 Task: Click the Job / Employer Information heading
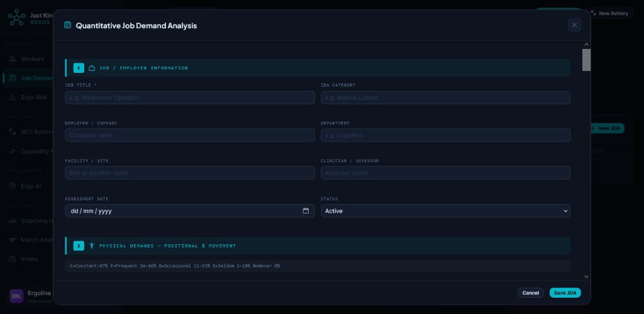(x=144, y=68)
